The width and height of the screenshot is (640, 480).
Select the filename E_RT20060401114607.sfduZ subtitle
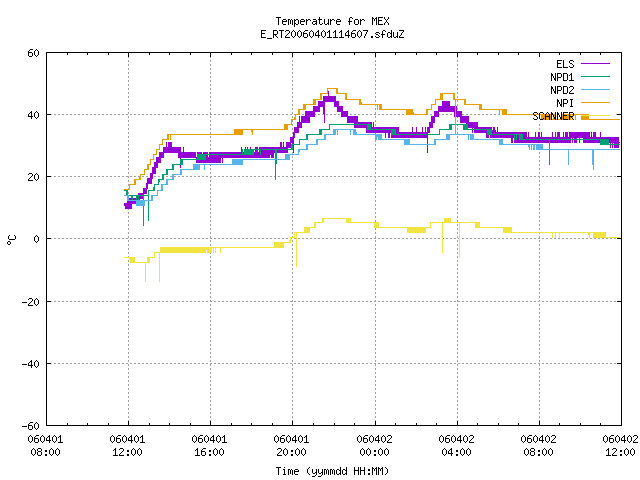point(332,34)
